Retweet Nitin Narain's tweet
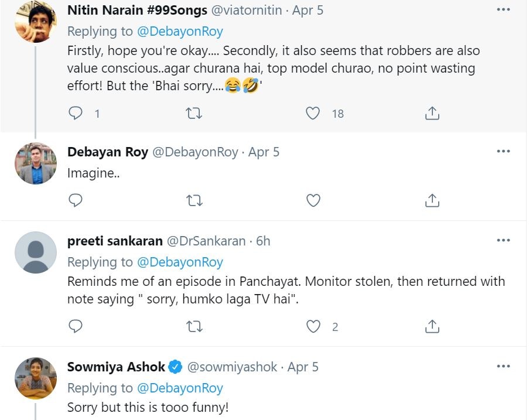 click(194, 113)
